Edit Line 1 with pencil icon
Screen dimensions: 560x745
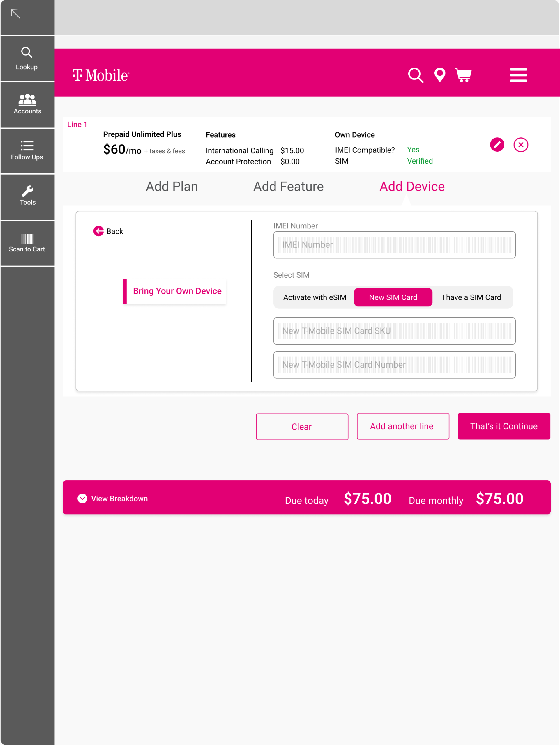tap(497, 145)
